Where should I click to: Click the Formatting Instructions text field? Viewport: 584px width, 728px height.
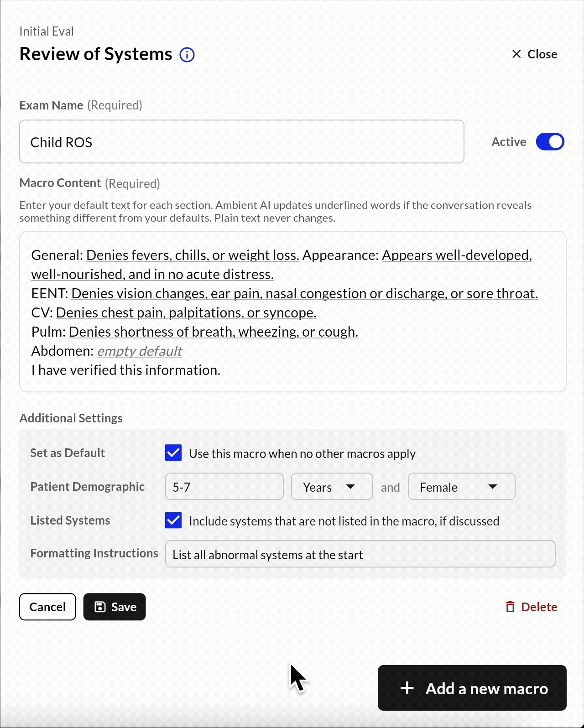tap(360, 554)
